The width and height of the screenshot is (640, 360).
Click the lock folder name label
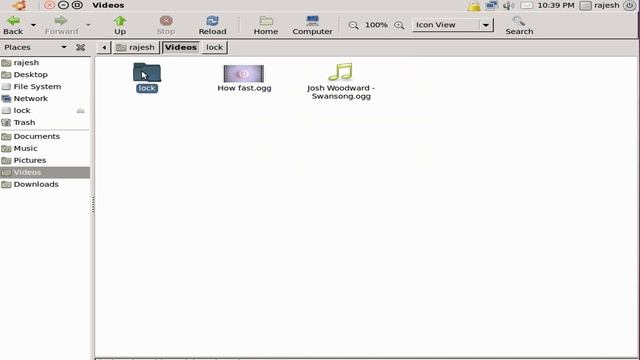coord(147,88)
